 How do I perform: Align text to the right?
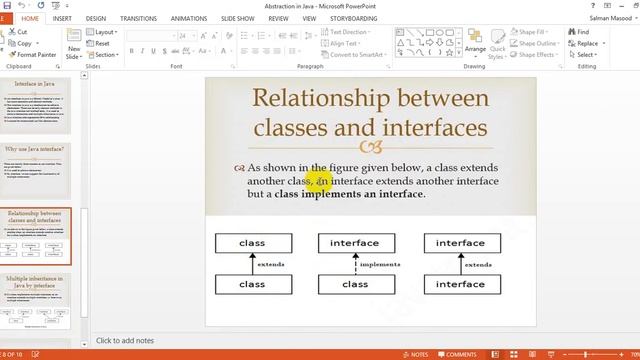(x=266, y=51)
